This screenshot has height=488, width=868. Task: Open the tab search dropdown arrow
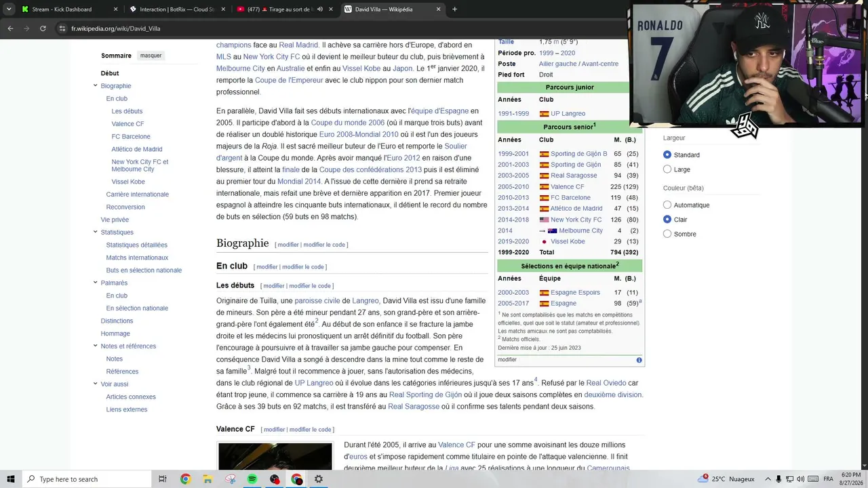(9, 9)
